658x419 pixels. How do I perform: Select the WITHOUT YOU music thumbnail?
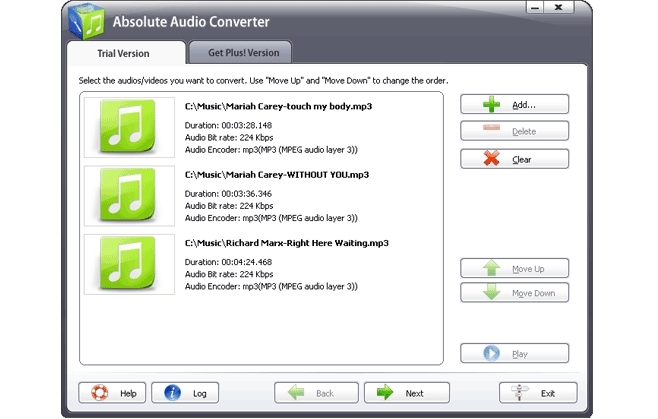pos(129,196)
